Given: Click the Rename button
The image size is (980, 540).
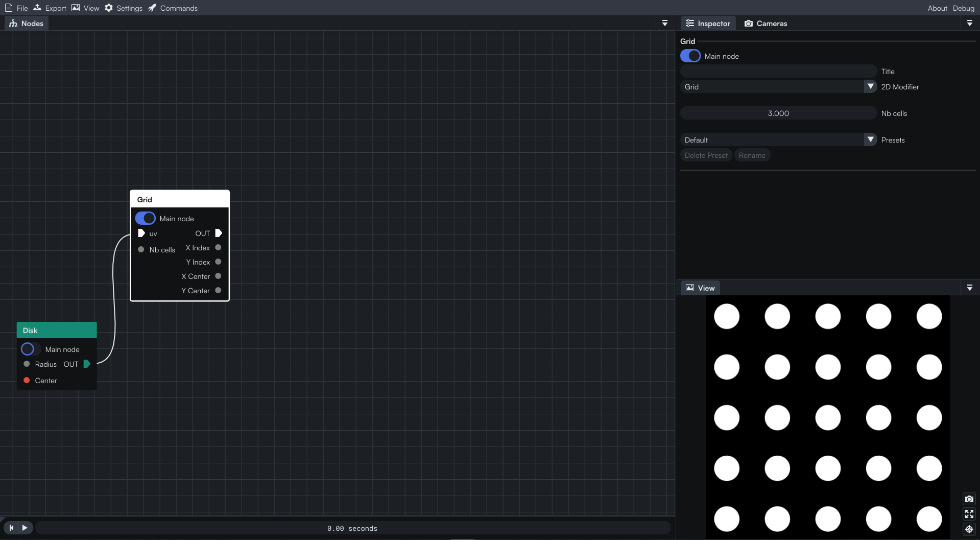Looking at the screenshot, I should click(752, 155).
